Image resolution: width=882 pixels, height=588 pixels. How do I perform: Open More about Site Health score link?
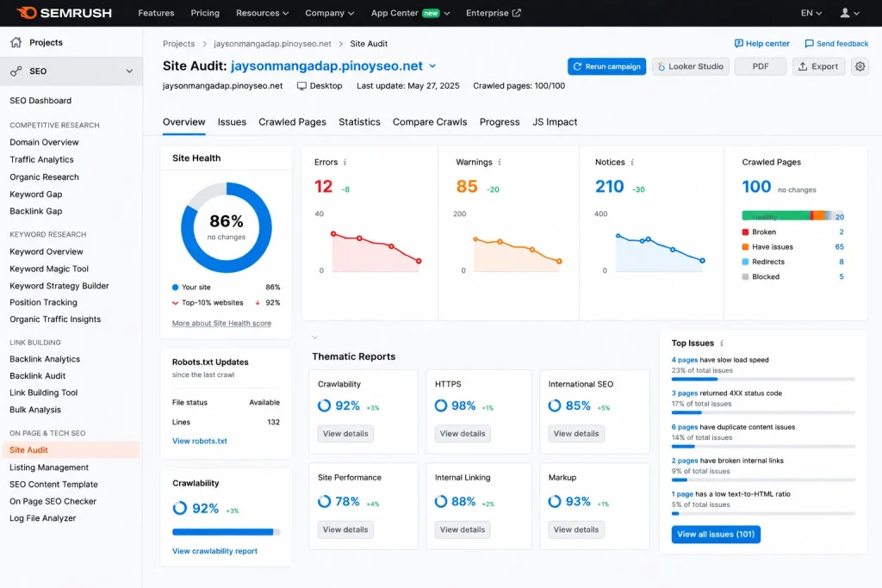pos(221,323)
